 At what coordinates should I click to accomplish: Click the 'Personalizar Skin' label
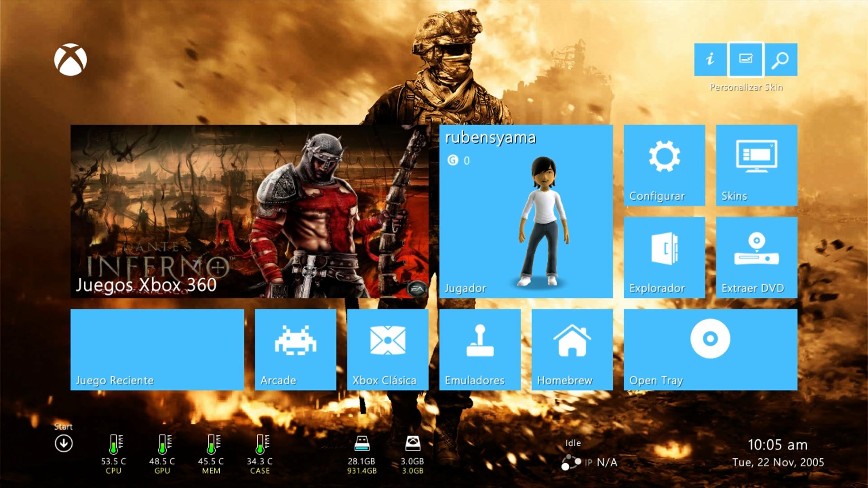click(x=746, y=87)
